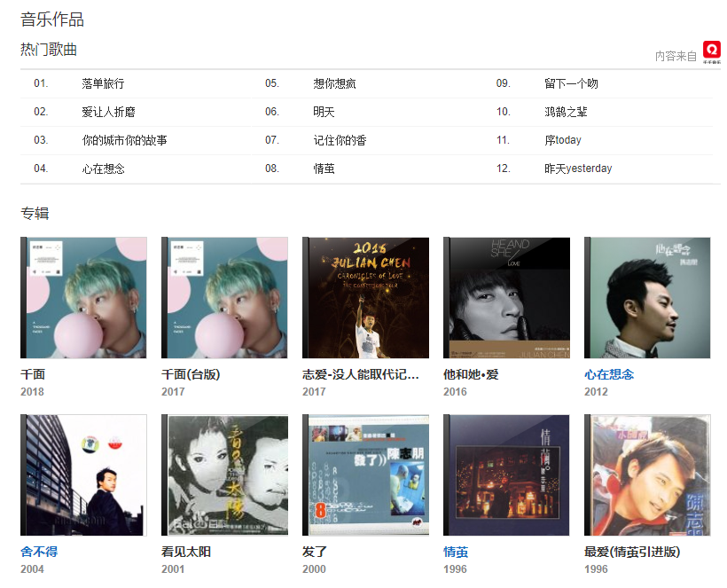727x588 pixels.
Task: Click song 07 记住你的香
Action: (x=340, y=140)
